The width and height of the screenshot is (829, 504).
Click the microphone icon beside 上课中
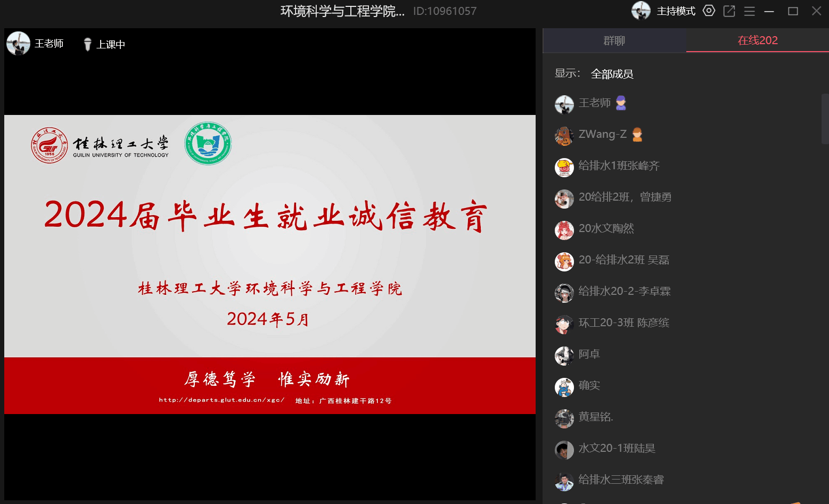[88, 44]
